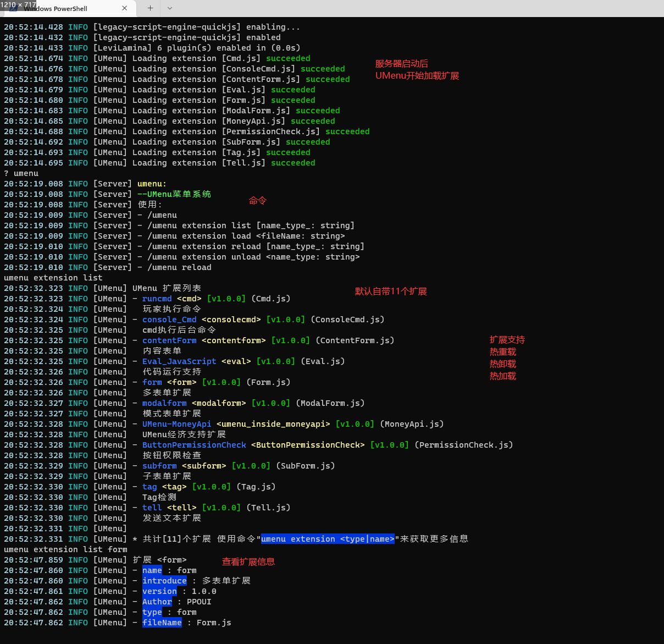The height and width of the screenshot is (644, 664).
Task: Click the yellow '<umenu_inside_moneyapi>' type
Action: point(273,424)
